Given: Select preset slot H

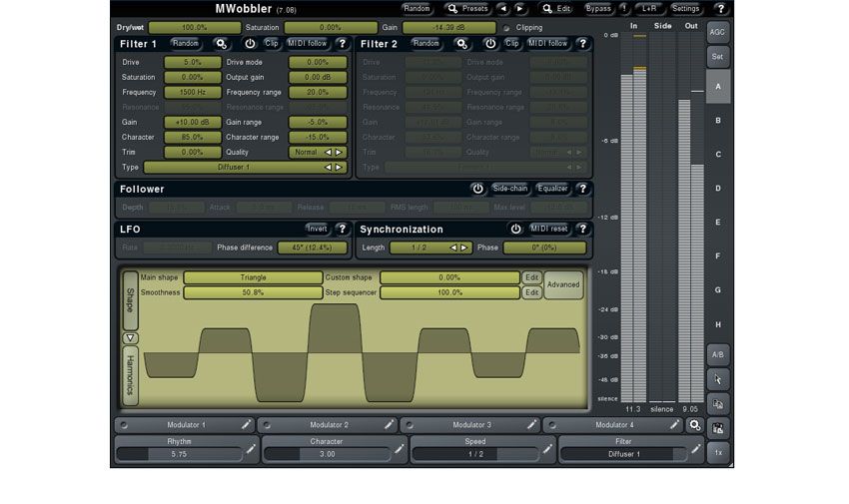Looking at the screenshot, I should [x=718, y=324].
